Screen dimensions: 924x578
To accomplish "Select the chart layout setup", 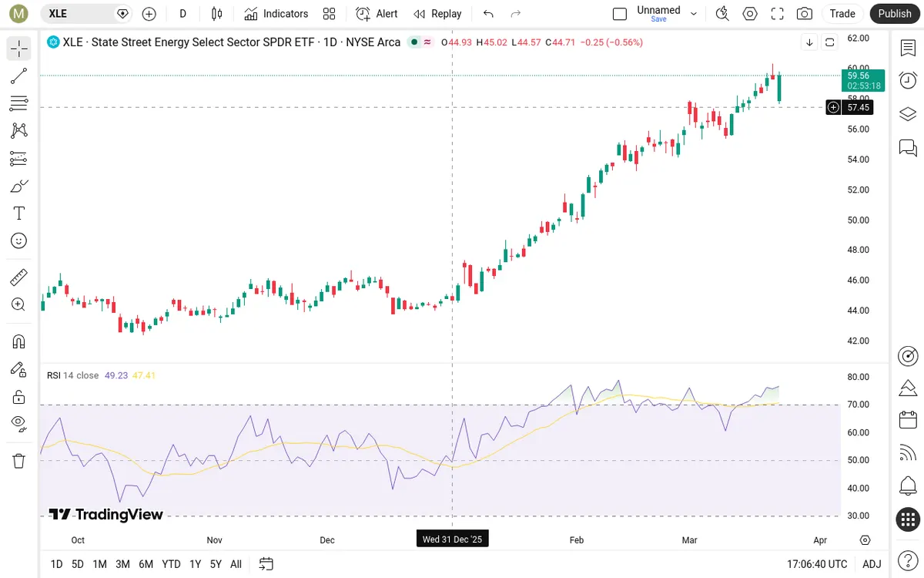I will coord(620,14).
